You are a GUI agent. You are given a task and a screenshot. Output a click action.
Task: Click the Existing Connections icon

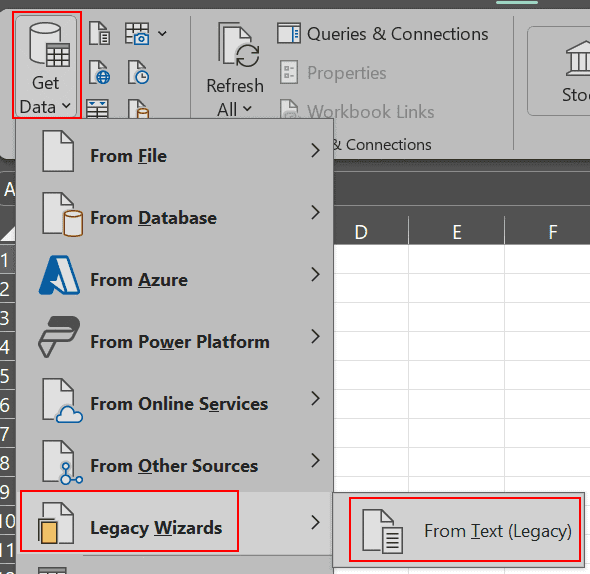pyautogui.click(x=138, y=109)
